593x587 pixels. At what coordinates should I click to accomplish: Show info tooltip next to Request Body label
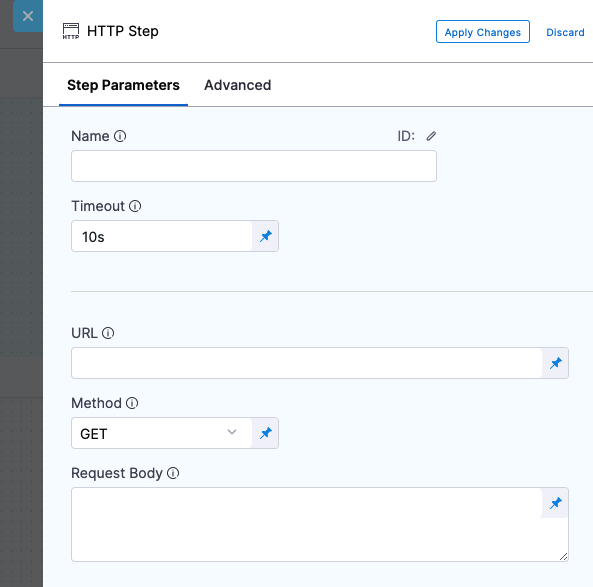[x=173, y=473]
